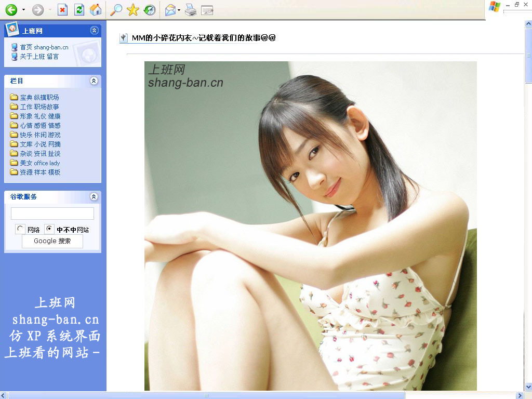The image size is (532, 399).
Task: Open 宝典 纵横职场 category
Action: coord(39,97)
